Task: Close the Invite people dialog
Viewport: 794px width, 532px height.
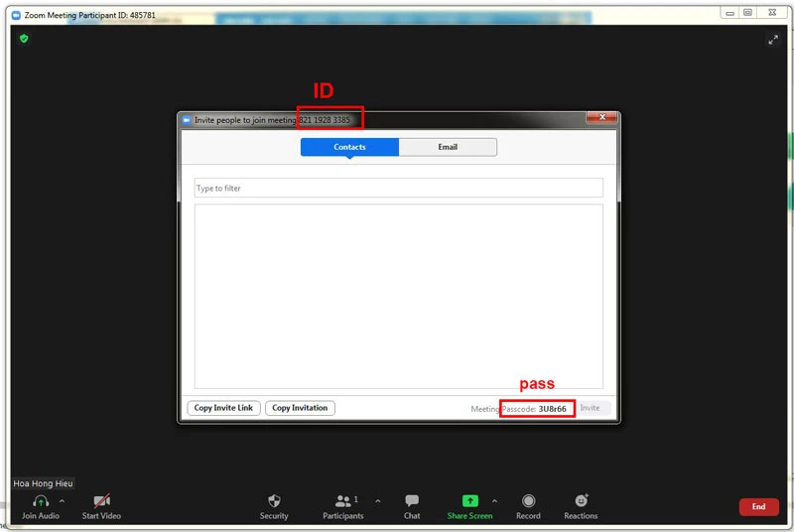Action: (x=601, y=117)
